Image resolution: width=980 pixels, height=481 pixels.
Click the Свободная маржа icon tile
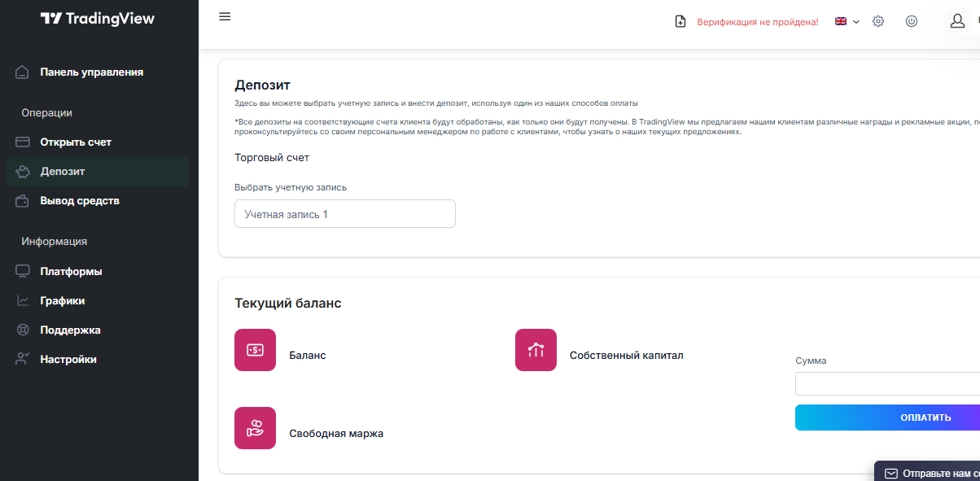pos(255,428)
